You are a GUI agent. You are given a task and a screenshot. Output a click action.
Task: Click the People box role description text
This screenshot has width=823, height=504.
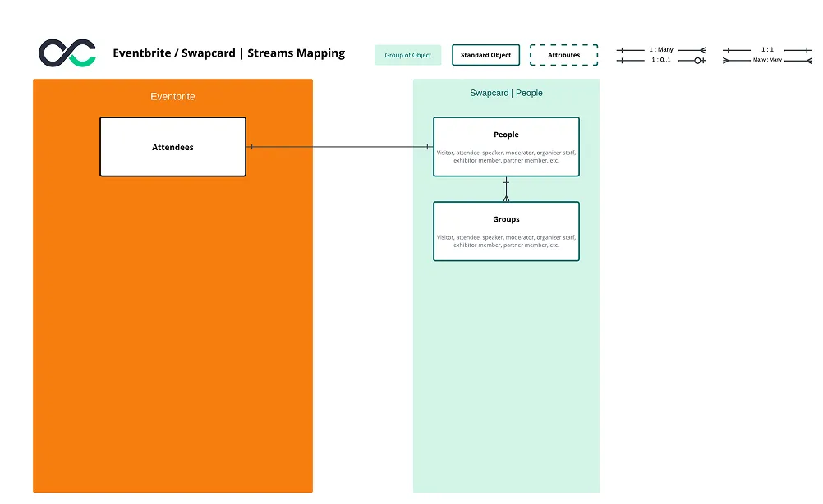pos(506,156)
